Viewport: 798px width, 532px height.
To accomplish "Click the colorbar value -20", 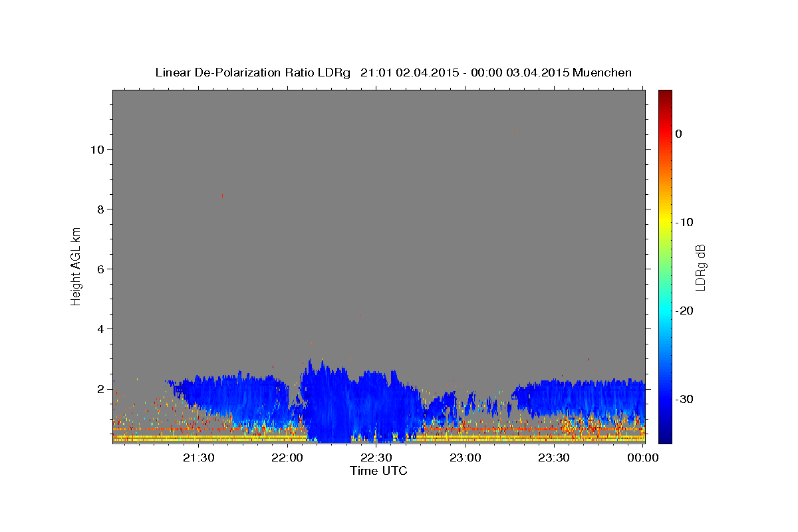I will click(684, 311).
